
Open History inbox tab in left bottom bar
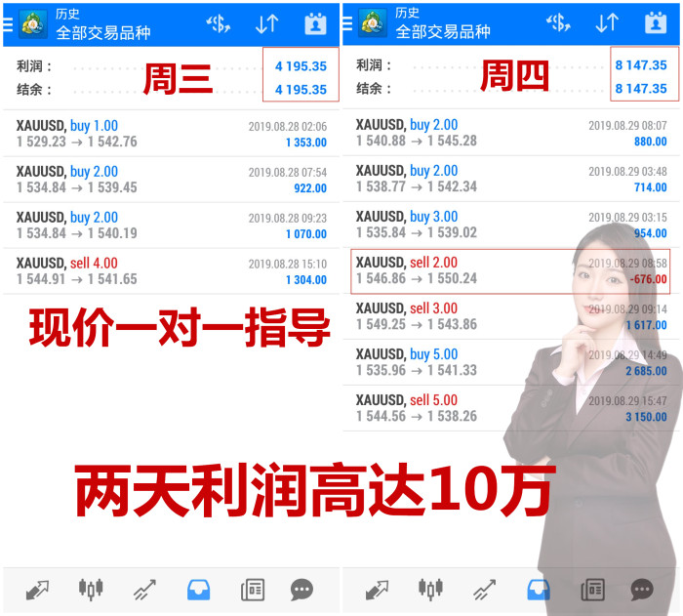tap(199, 590)
